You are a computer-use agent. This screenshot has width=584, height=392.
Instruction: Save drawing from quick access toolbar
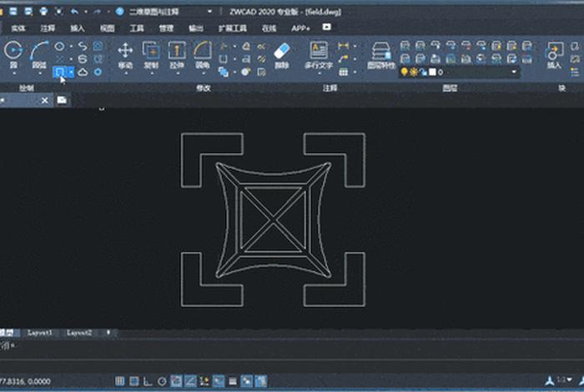(x=13, y=11)
